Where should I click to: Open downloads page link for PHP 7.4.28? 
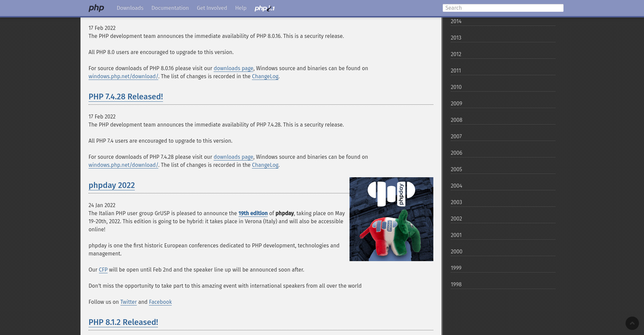(233, 157)
